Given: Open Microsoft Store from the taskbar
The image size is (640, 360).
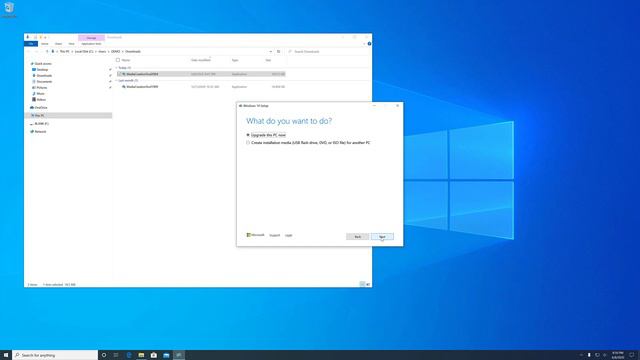Looking at the screenshot, I should tap(153, 355).
